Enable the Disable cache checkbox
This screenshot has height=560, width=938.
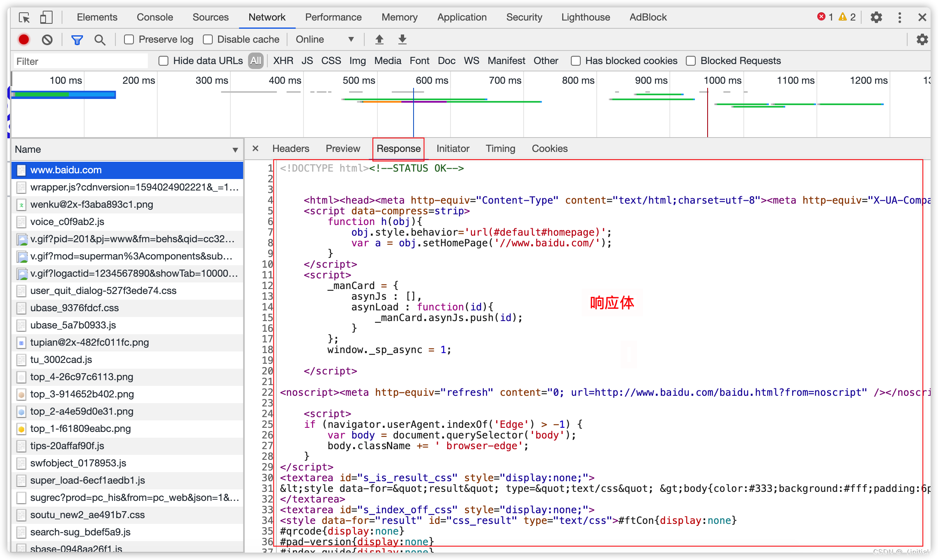click(x=208, y=39)
